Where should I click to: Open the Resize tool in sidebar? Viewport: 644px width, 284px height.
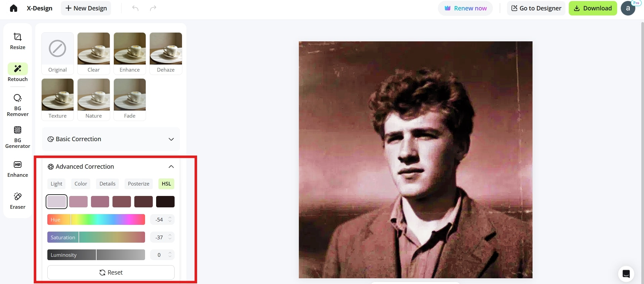(17, 41)
